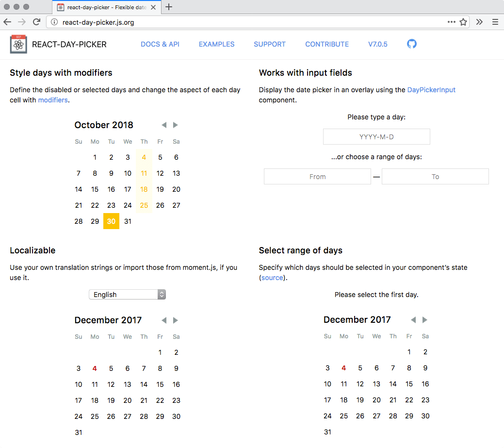Screen dimensions: 504x448
Task: Click previous month arrow on Localizable calendar
Action: tap(164, 320)
